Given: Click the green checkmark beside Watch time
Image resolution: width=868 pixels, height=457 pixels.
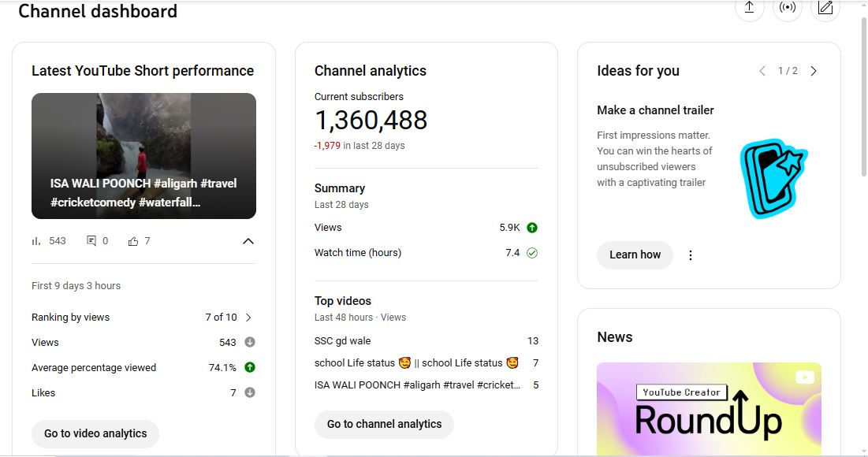Looking at the screenshot, I should (532, 253).
